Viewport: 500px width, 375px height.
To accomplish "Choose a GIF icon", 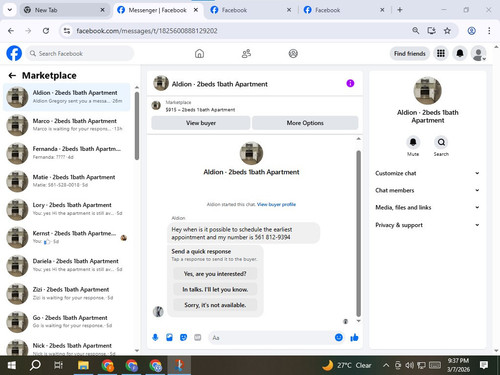I will (x=198, y=338).
